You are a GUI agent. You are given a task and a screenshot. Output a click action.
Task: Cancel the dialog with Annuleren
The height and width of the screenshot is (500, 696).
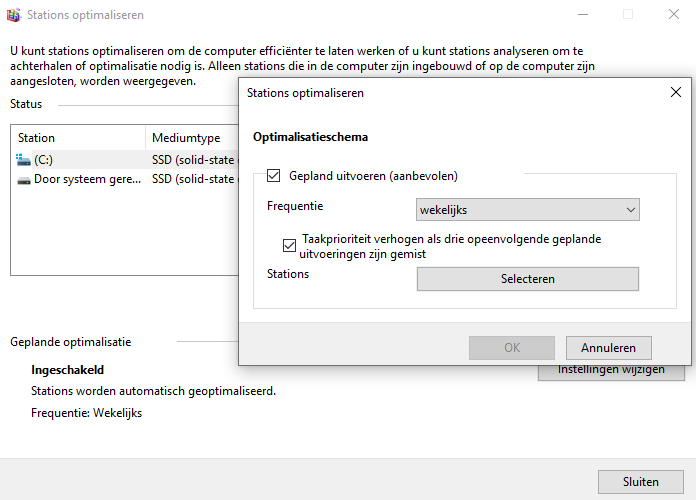click(x=608, y=348)
